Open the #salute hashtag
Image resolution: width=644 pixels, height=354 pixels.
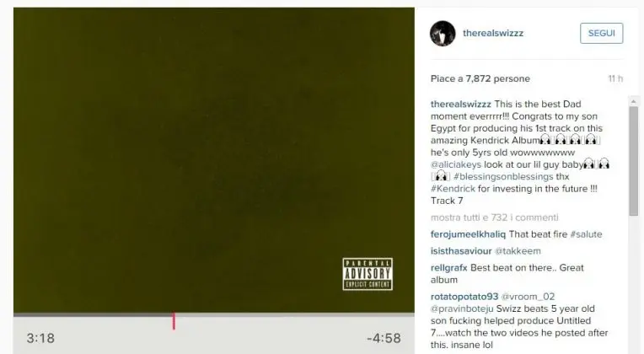pos(586,234)
